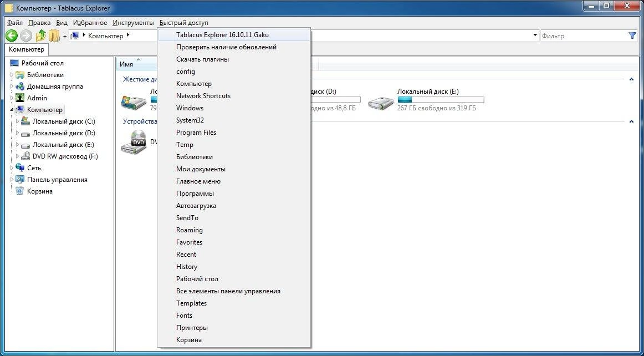
Task: Choose System32 from the menu
Action: pyautogui.click(x=233, y=120)
